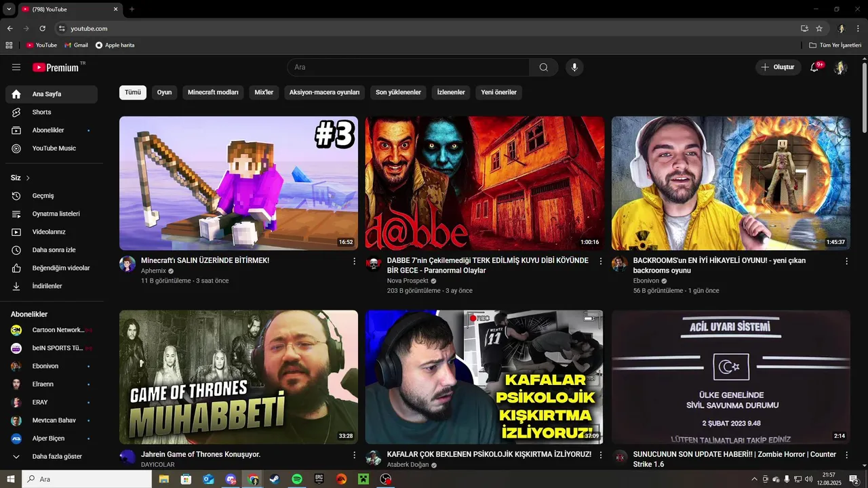The width and height of the screenshot is (868, 488).
Task: Open Daha sonra izle list
Action: 52,250
